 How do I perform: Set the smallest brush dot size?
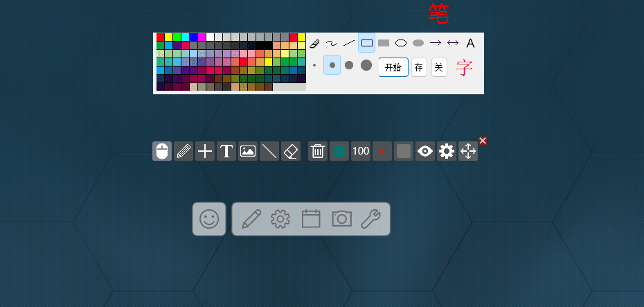pos(314,65)
